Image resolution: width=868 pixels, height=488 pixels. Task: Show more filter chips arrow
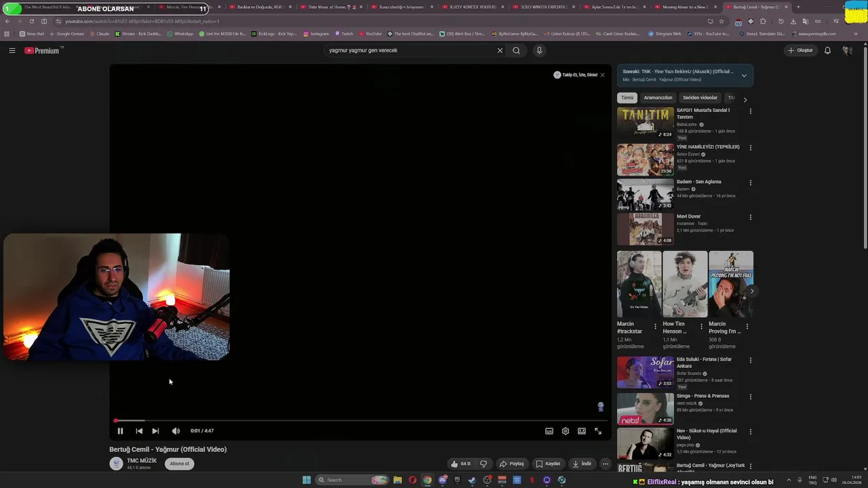pyautogui.click(x=745, y=100)
